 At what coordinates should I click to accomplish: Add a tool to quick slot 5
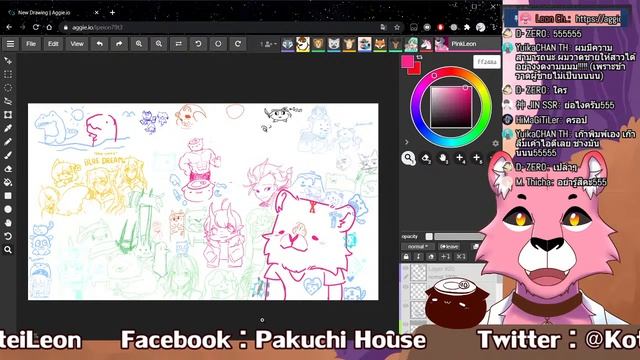[x=477, y=158]
